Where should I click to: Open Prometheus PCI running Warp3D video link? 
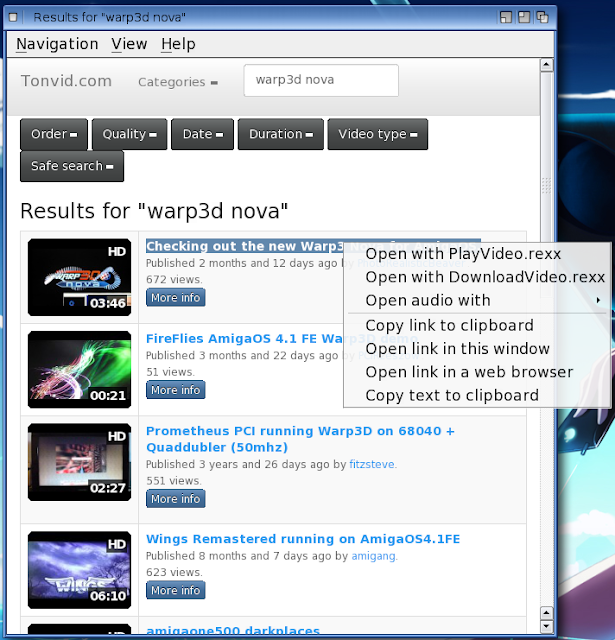coord(300,439)
